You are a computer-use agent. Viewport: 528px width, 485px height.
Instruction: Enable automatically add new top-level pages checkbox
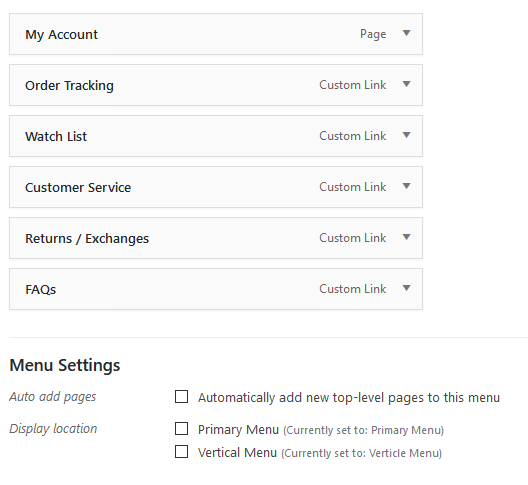pyautogui.click(x=182, y=397)
